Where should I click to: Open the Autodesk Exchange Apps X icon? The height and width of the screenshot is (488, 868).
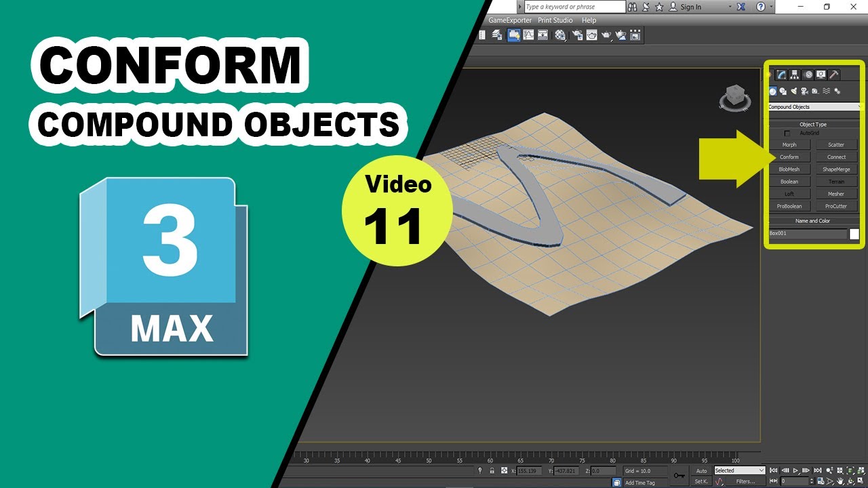[x=741, y=7]
